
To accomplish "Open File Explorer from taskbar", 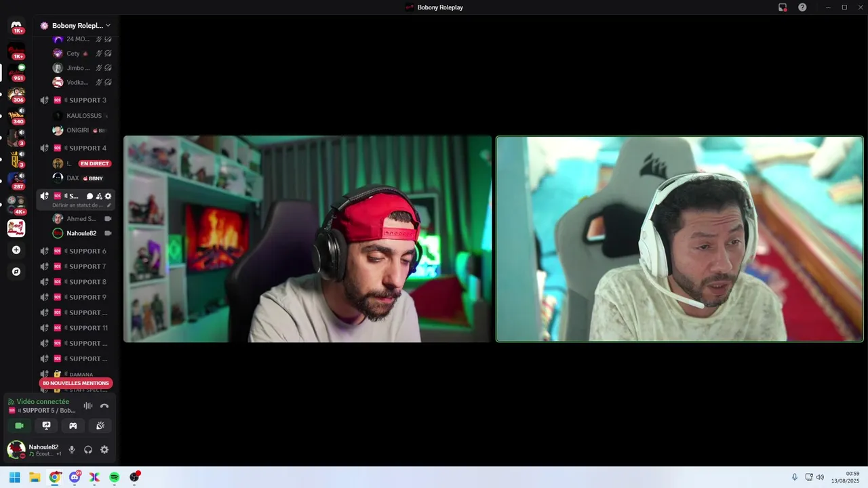I will click(35, 477).
